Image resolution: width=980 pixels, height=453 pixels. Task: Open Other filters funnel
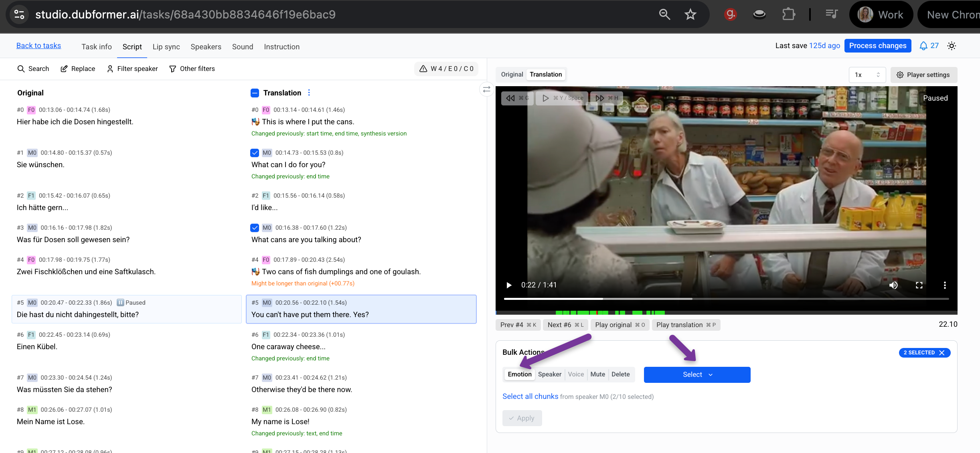click(x=192, y=69)
